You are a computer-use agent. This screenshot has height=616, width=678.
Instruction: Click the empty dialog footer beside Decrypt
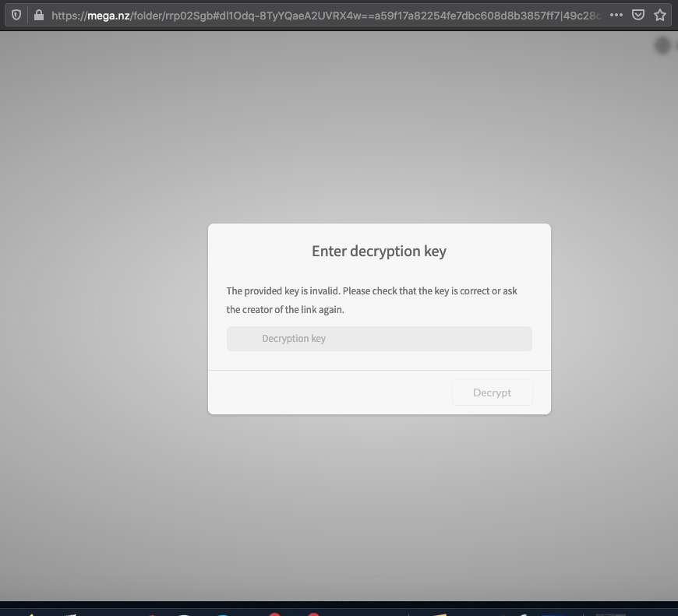327,392
